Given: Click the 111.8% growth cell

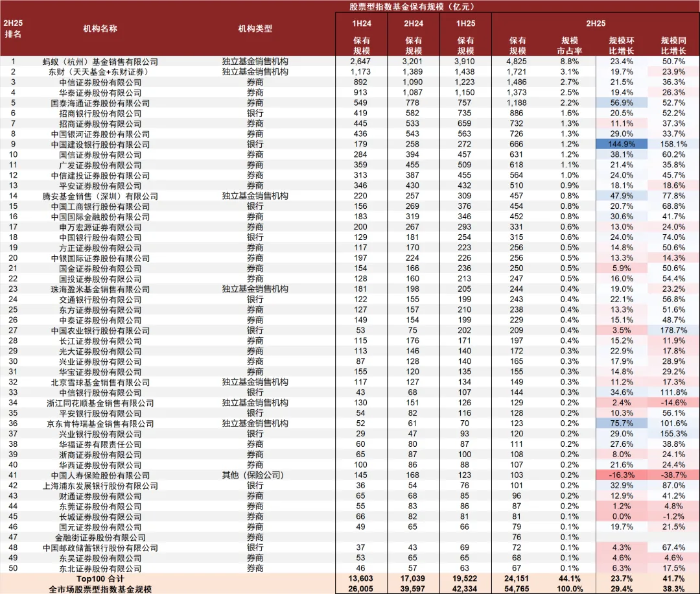Looking at the screenshot, I should [673, 392].
